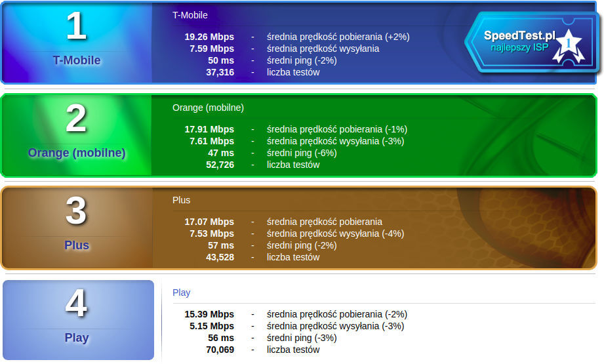Click the large rank number 4
The height and width of the screenshot is (364, 604).
76,304
